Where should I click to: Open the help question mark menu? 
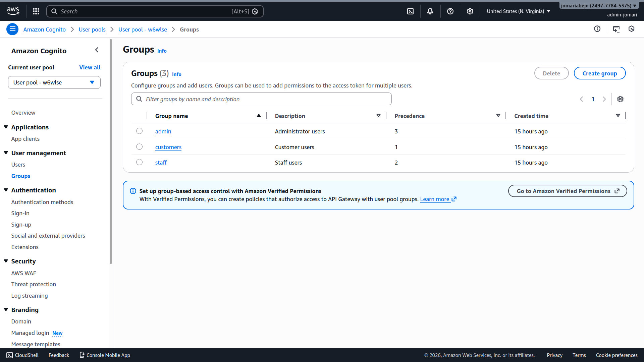450,11
